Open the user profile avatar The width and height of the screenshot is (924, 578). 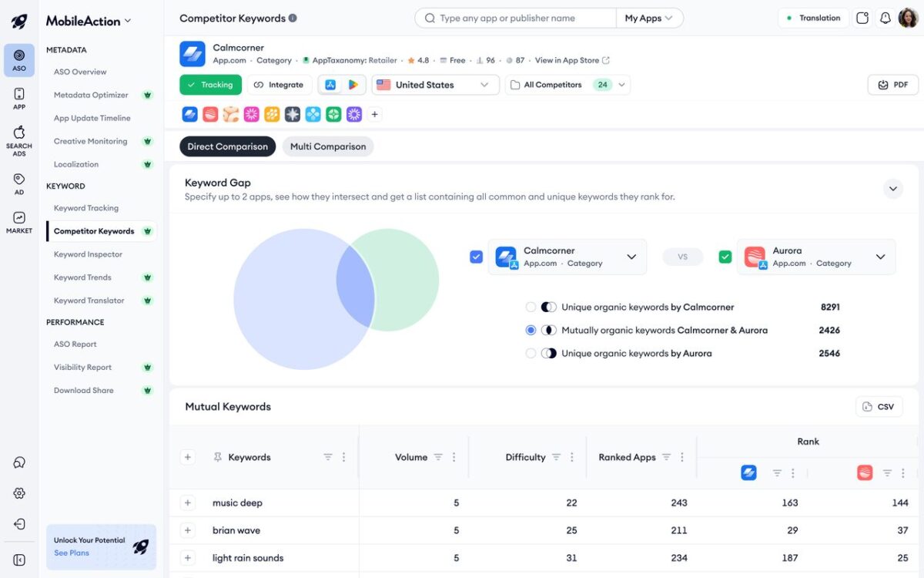coord(909,18)
